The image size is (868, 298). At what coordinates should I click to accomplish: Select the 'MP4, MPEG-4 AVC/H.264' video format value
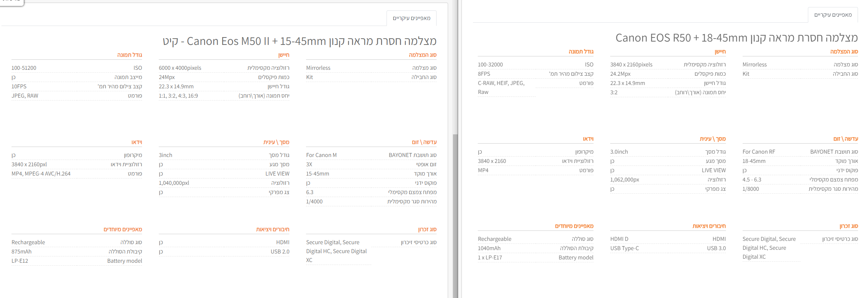tap(41, 174)
